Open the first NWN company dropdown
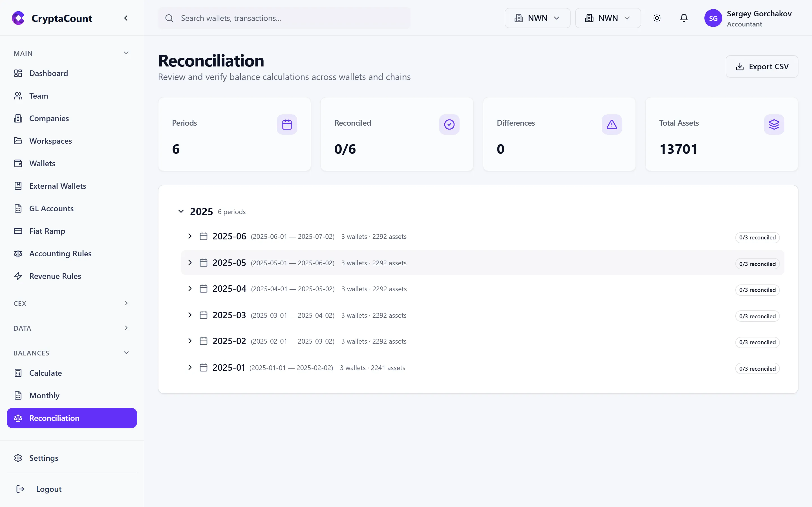The image size is (812, 507). pos(537,18)
